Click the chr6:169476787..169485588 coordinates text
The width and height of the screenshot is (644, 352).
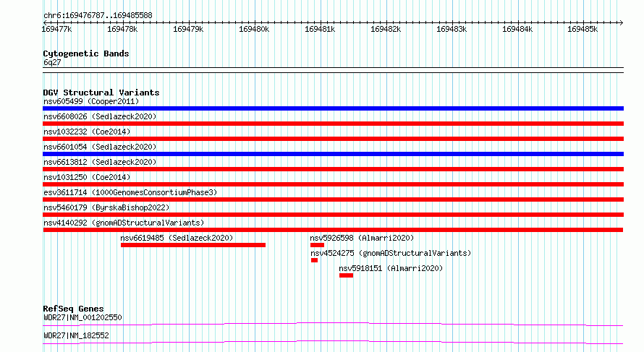[98, 16]
